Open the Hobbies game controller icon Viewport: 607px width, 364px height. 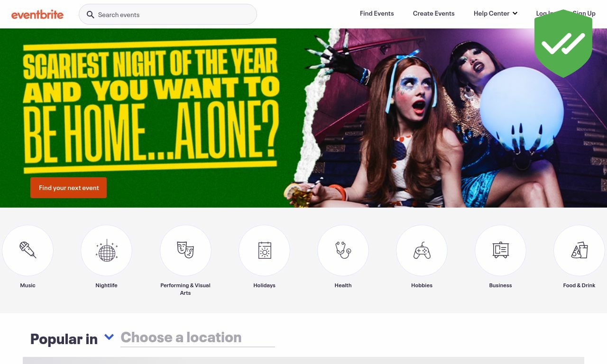(x=422, y=250)
